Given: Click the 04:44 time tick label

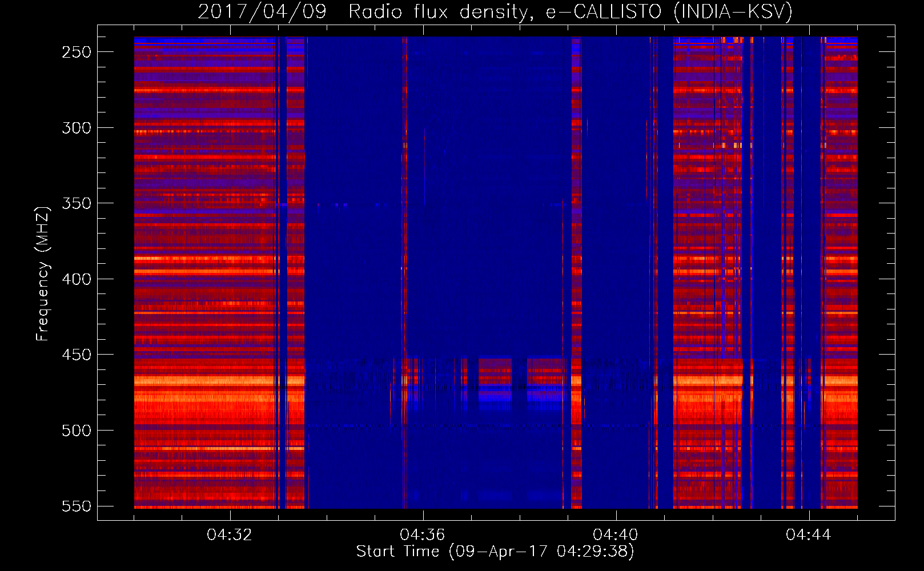Looking at the screenshot, I should [809, 535].
